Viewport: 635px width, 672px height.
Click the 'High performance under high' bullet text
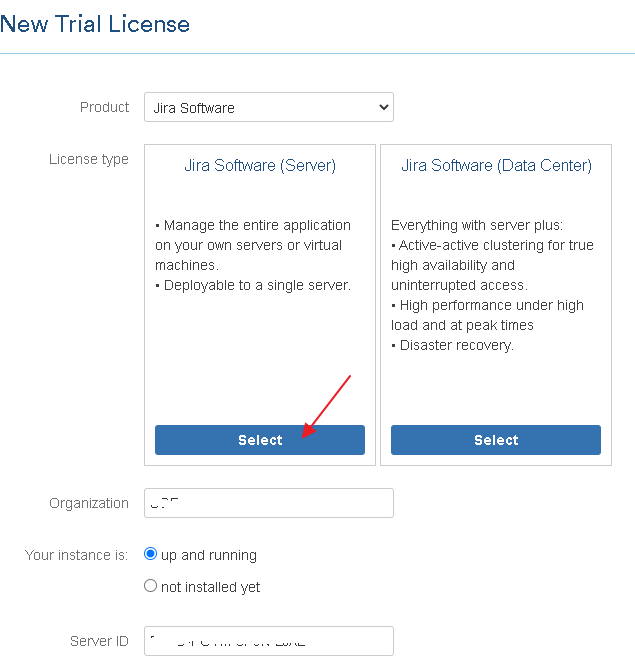tap(491, 306)
